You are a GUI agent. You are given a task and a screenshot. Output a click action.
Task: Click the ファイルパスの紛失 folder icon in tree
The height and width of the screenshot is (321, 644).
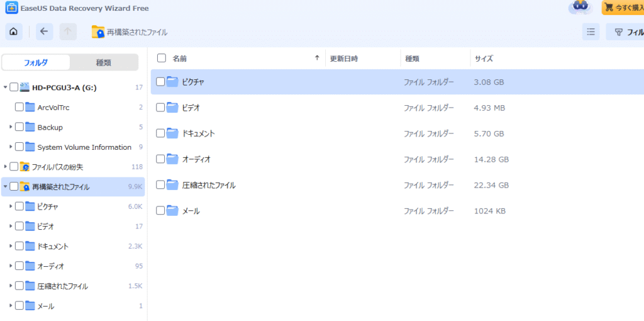pos(25,167)
